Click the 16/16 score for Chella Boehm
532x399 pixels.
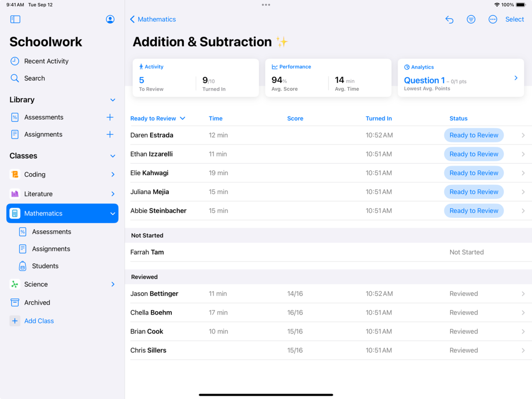click(x=295, y=313)
